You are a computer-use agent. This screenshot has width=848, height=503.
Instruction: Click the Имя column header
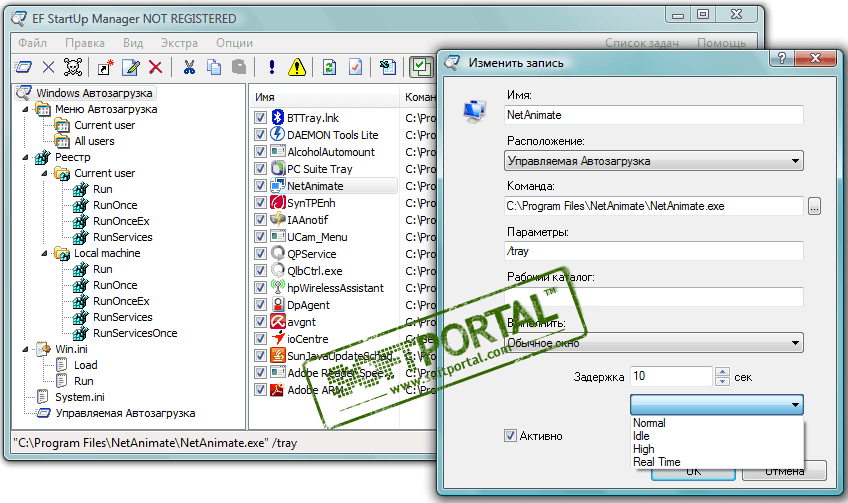(x=324, y=97)
